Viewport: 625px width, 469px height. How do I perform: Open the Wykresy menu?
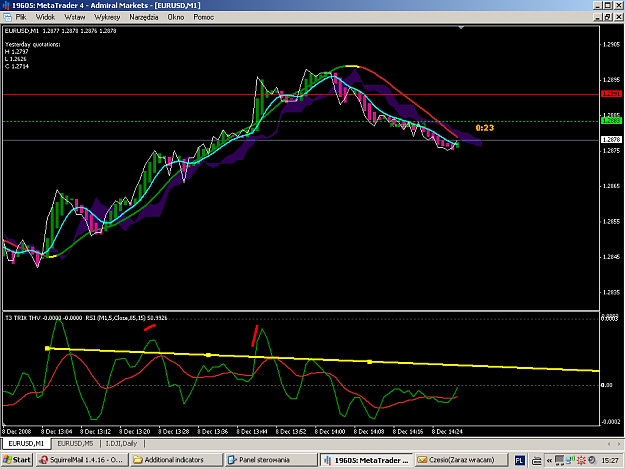(x=107, y=17)
